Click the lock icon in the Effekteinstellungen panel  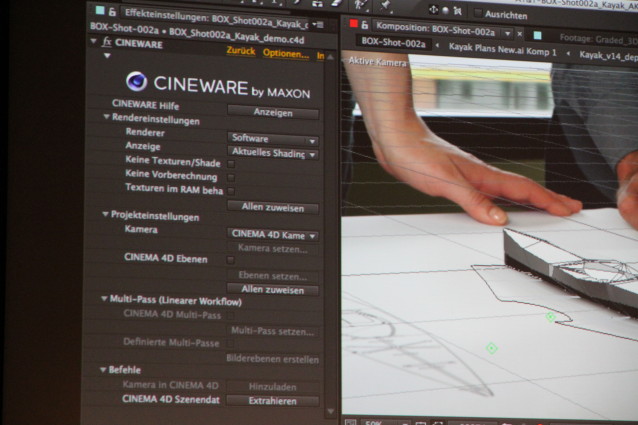tap(112, 12)
